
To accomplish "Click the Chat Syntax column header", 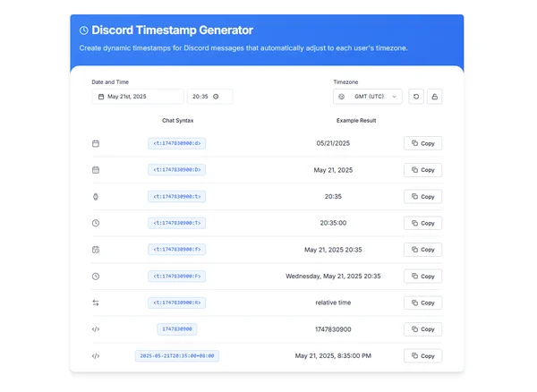I will pos(178,121).
